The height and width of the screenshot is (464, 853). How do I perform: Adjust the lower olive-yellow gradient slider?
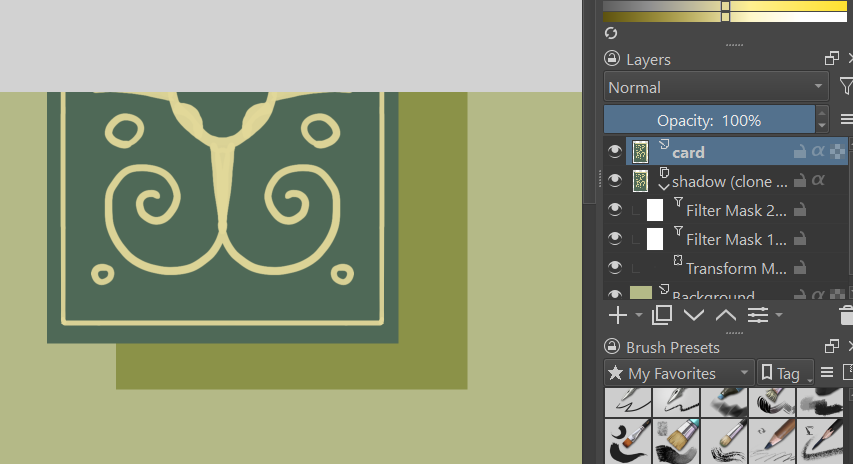[725, 17]
